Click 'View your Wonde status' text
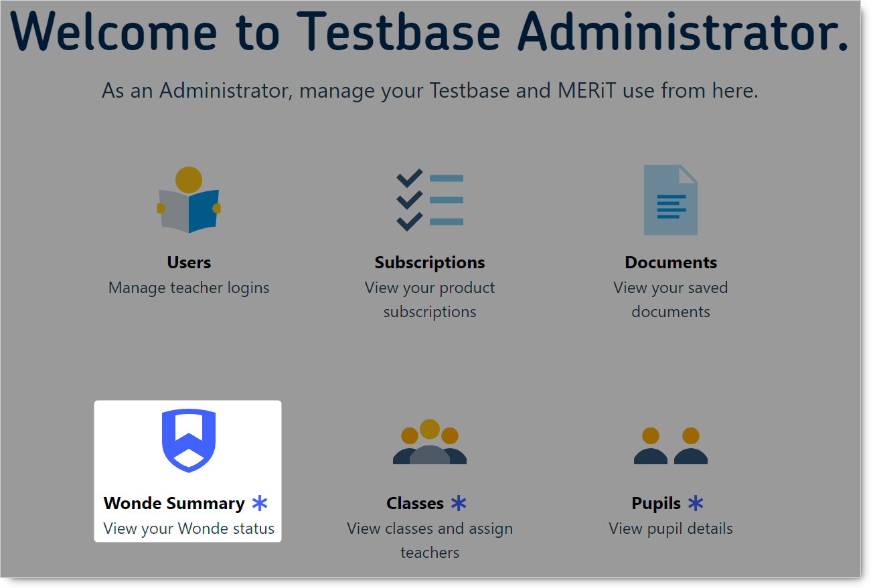This screenshot has width=871, height=588. click(189, 528)
